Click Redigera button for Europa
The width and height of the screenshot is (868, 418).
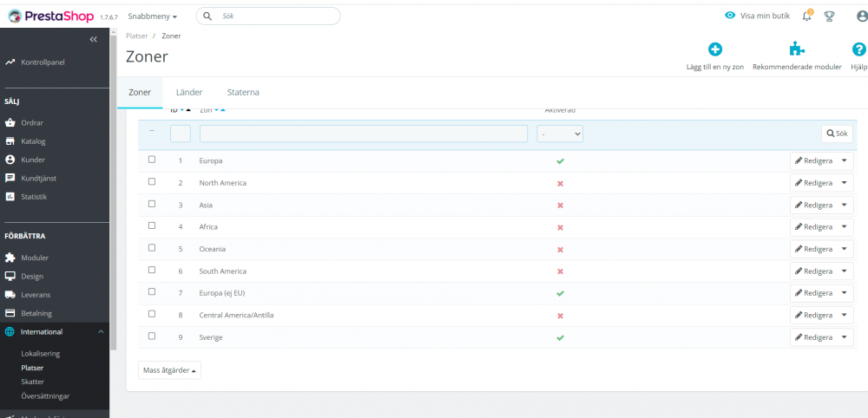click(814, 160)
